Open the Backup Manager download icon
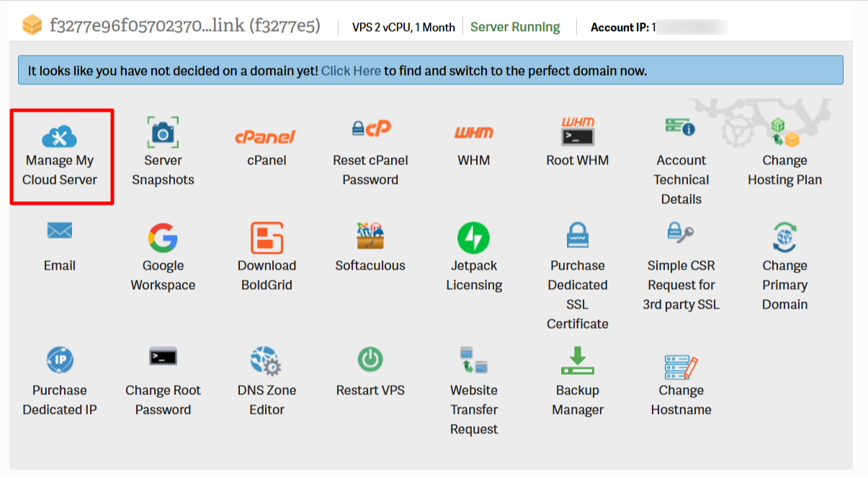 click(578, 361)
